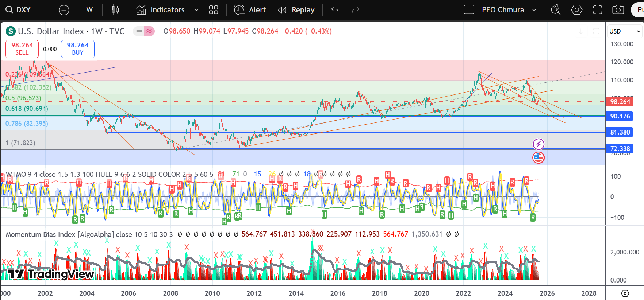Open the chart scale settings icon bottom-right
Image resolution: width=644 pixels, height=300 pixels.
tap(625, 293)
